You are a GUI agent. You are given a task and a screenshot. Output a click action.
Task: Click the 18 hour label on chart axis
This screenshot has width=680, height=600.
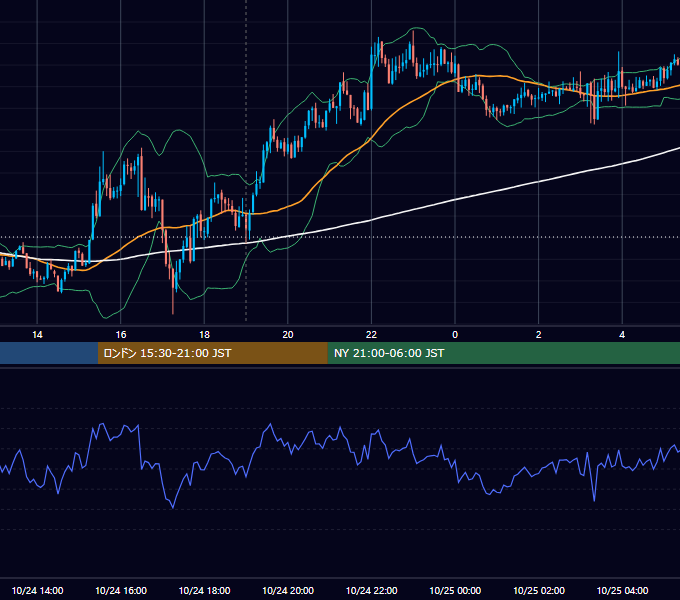coord(204,334)
